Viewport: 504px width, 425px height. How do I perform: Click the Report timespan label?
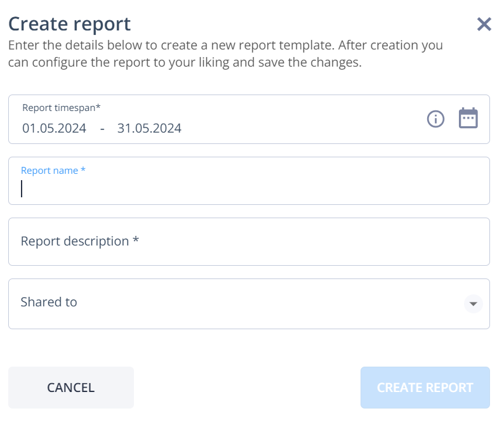click(62, 108)
